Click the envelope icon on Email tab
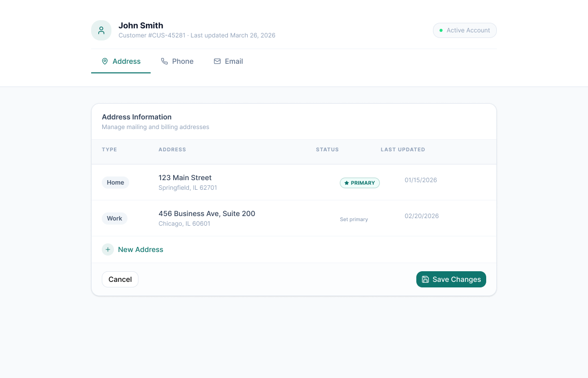The height and width of the screenshot is (378, 588). pyautogui.click(x=217, y=61)
